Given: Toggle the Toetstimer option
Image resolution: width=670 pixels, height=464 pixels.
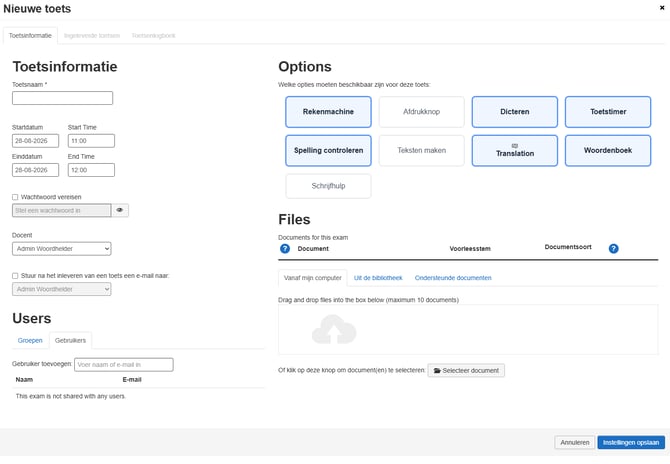Looking at the screenshot, I should (608, 112).
